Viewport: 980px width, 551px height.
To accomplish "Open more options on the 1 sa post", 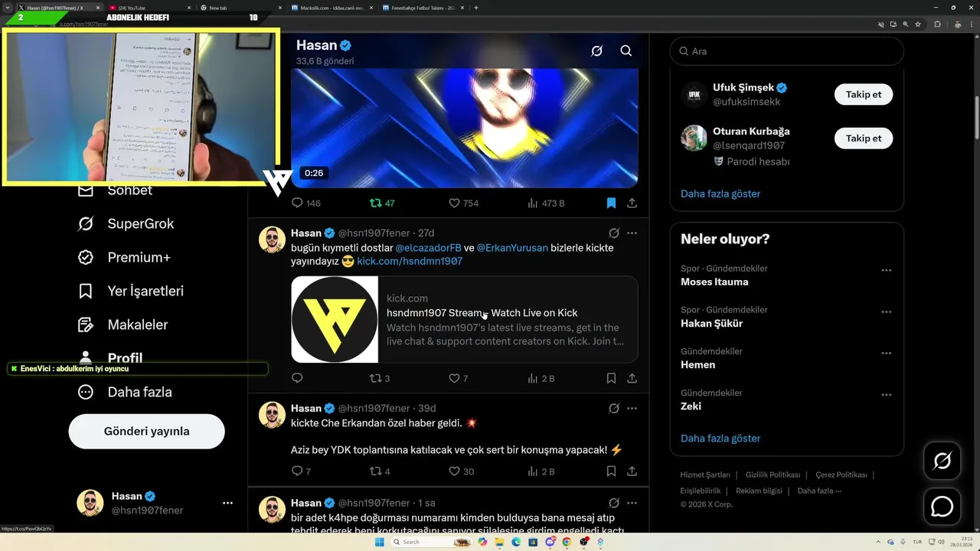I will coord(632,503).
